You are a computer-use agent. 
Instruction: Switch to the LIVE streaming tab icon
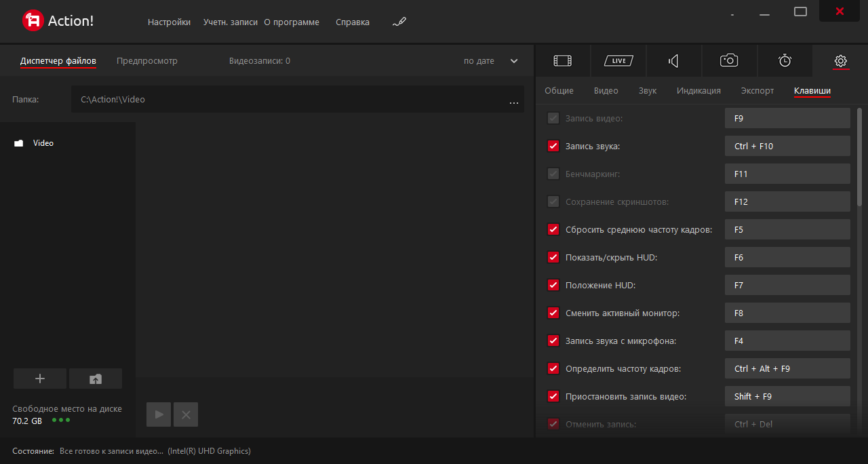tap(618, 61)
